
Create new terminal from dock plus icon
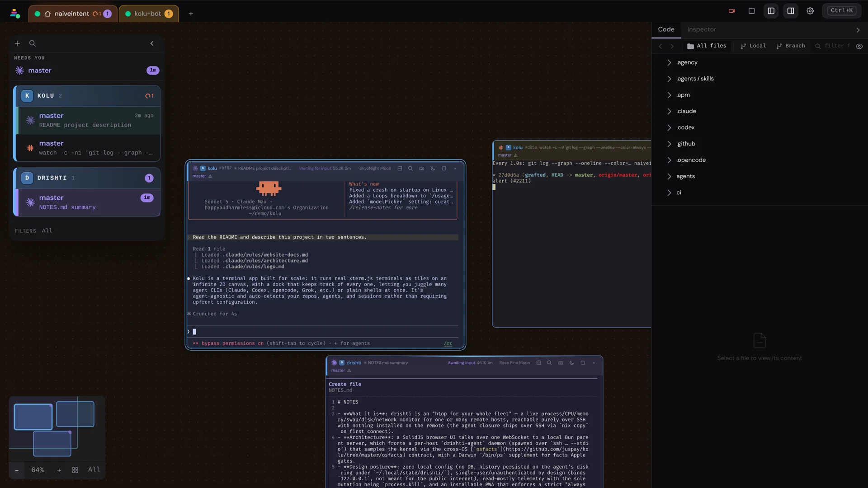[x=17, y=43]
